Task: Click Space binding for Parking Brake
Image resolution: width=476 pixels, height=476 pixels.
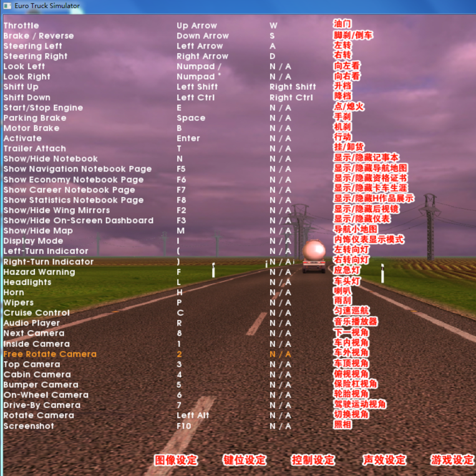Action: click(x=191, y=118)
